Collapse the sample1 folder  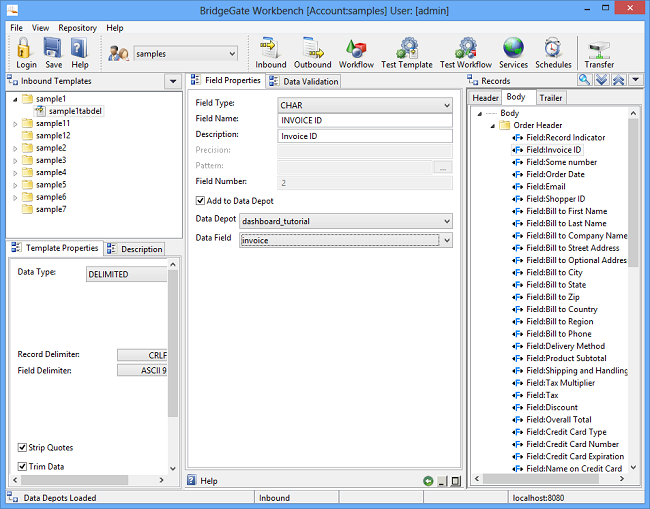pyautogui.click(x=15, y=99)
